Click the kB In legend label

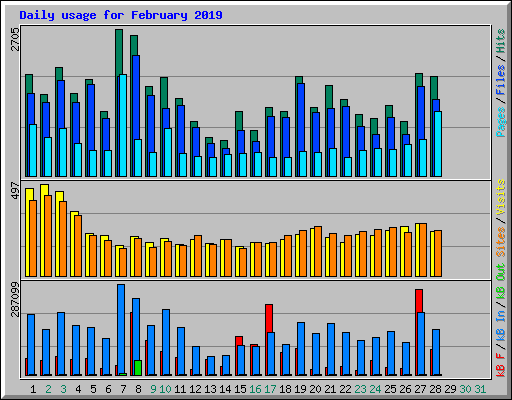(x=501, y=326)
